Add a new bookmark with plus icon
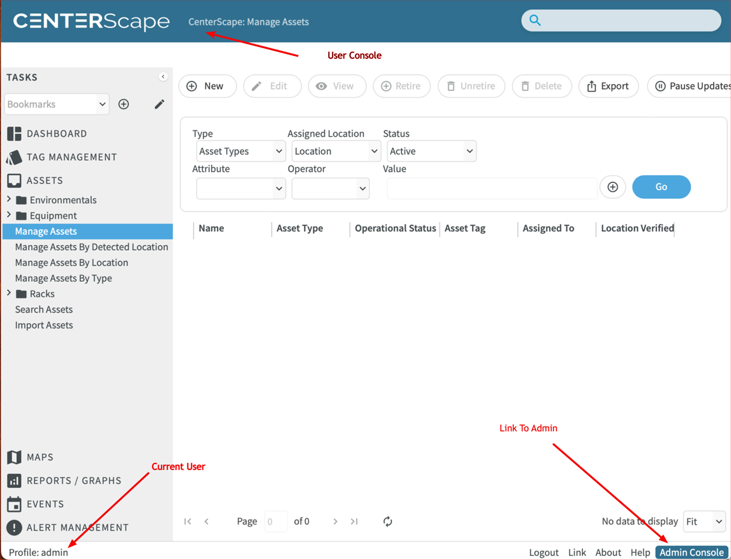Viewport: 731px width, 560px height. click(124, 104)
